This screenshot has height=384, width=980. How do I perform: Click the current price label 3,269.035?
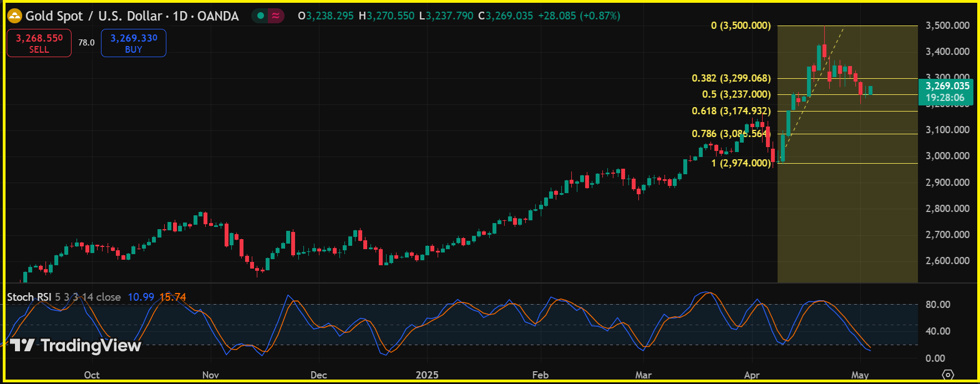point(947,86)
